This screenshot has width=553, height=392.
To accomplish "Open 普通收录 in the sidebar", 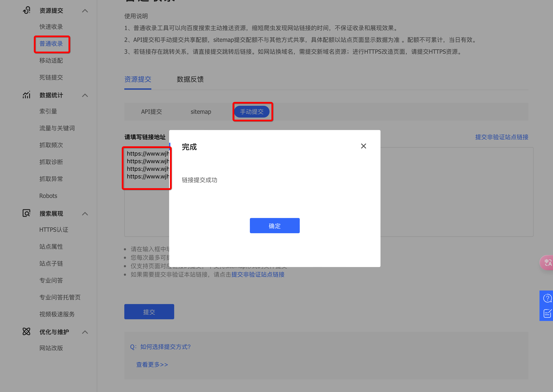I will pyautogui.click(x=51, y=44).
